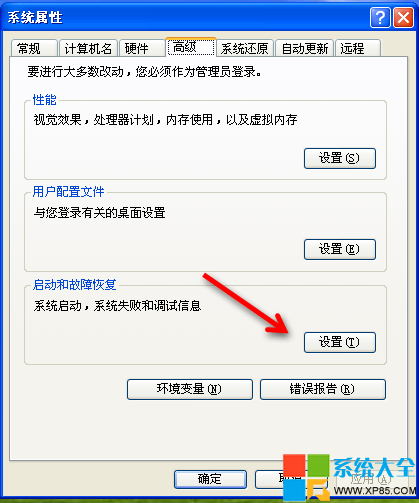Image resolution: width=419 pixels, height=503 pixels.
Task: Click the 环境变量(N) button
Action: coord(190,389)
